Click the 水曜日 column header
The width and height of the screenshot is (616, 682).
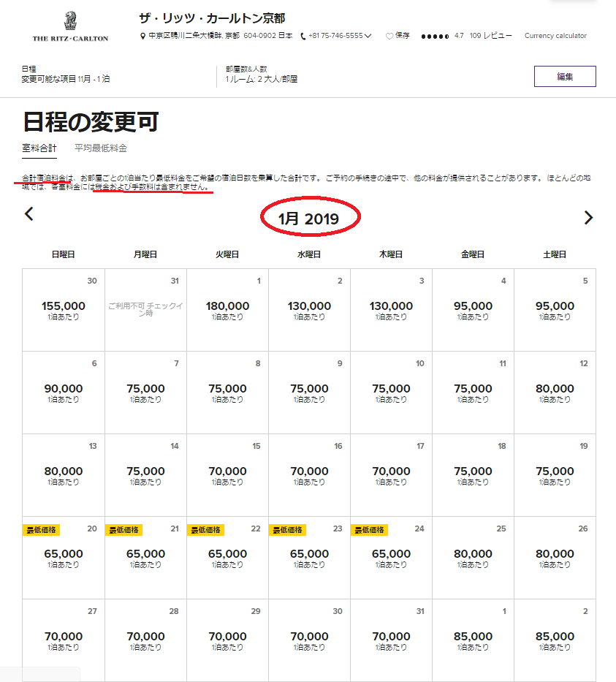point(309,254)
